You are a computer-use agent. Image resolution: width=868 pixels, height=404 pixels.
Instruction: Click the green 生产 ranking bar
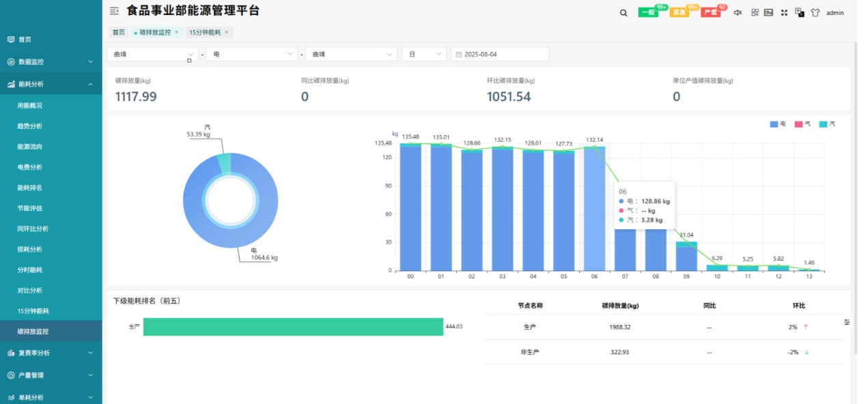tap(293, 327)
